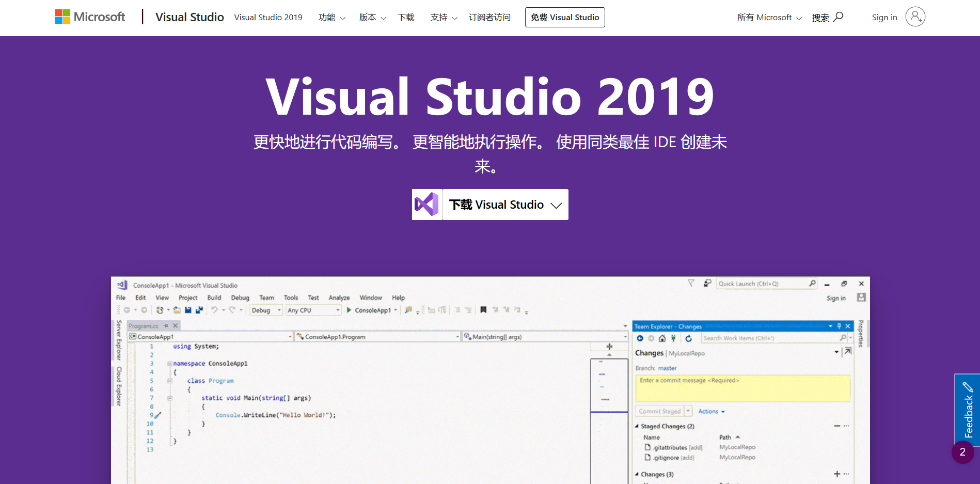Open the Debug configuration dropdown
The image size is (980, 484).
click(266, 310)
